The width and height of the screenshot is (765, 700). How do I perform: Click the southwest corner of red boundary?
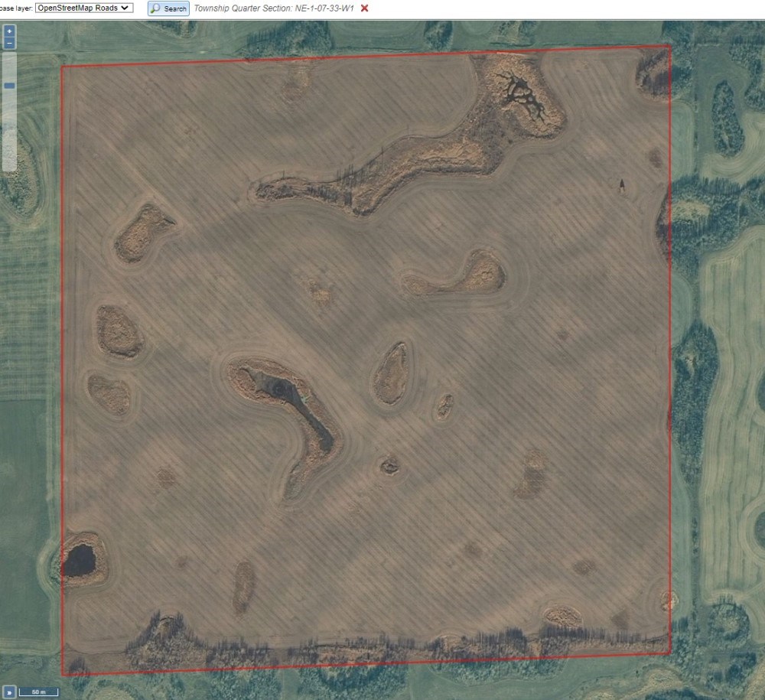62,675
